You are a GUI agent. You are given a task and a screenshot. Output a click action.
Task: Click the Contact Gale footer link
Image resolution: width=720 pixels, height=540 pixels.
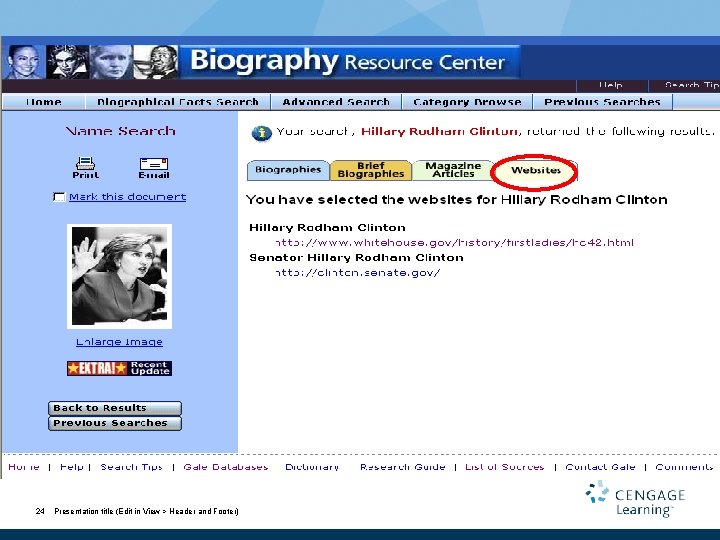click(x=600, y=467)
